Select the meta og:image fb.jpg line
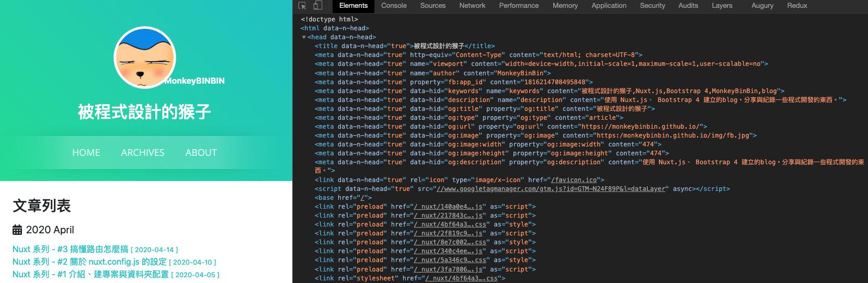The width and height of the screenshot is (868, 283). pos(535,135)
